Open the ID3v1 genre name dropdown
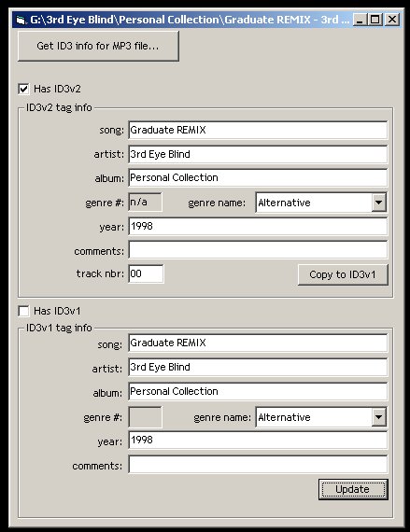 [x=378, y=417]
